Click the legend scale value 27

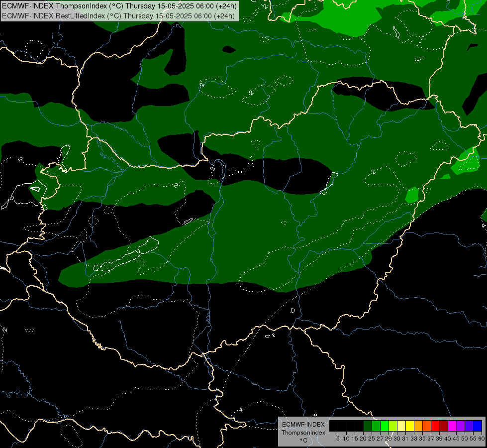380,439
